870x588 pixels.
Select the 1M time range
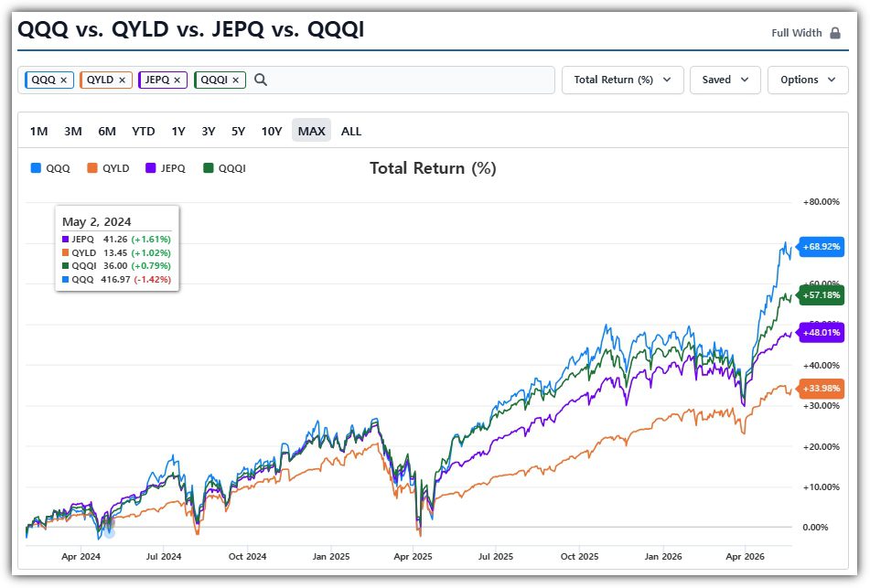coord(38,131)
